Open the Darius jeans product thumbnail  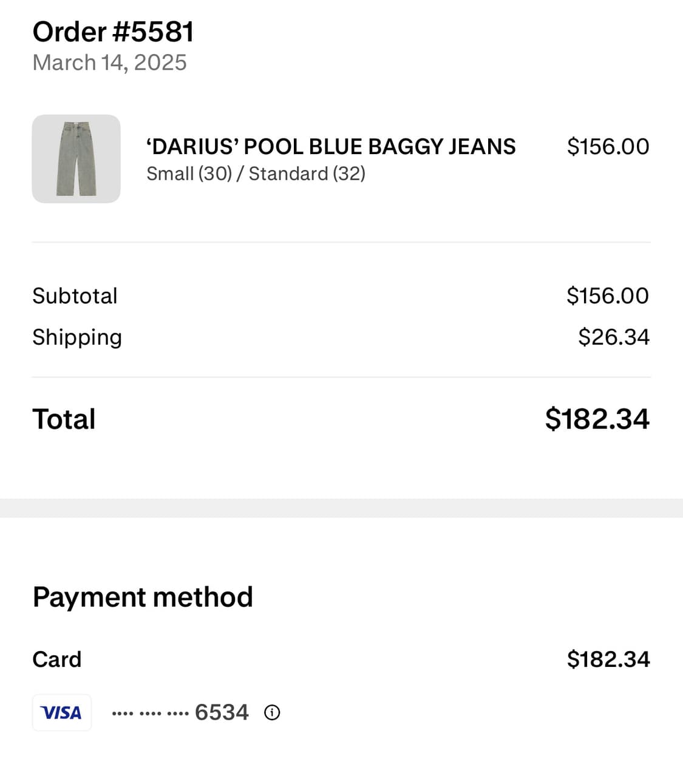click(76, 158)
